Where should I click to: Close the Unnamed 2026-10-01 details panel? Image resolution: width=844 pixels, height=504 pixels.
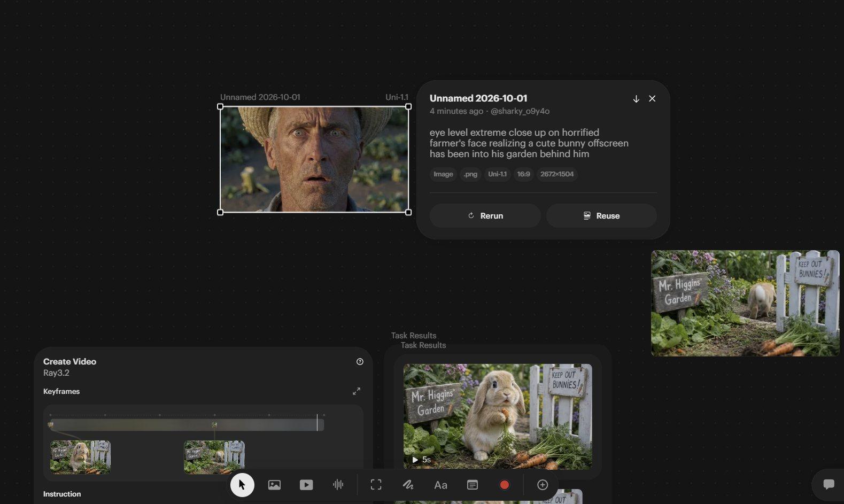652,99
